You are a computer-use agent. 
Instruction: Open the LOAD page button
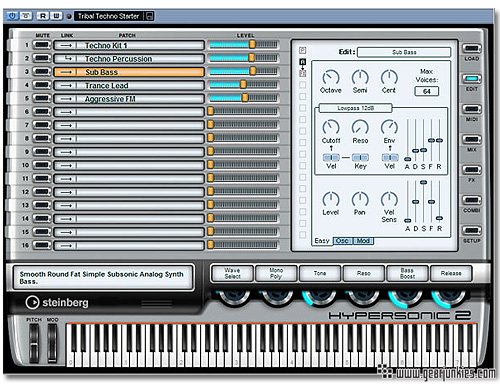tap(472, 49)
